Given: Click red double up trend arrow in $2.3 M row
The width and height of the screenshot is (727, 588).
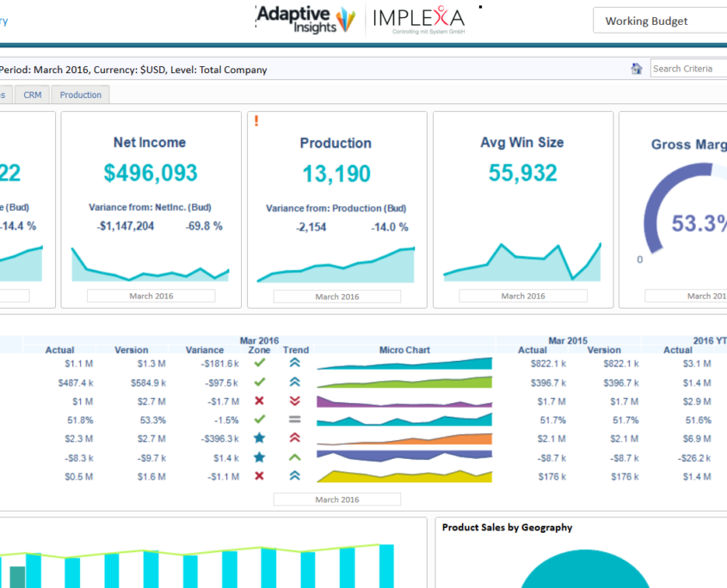Looking at the screenshot, I should point(295,438).
